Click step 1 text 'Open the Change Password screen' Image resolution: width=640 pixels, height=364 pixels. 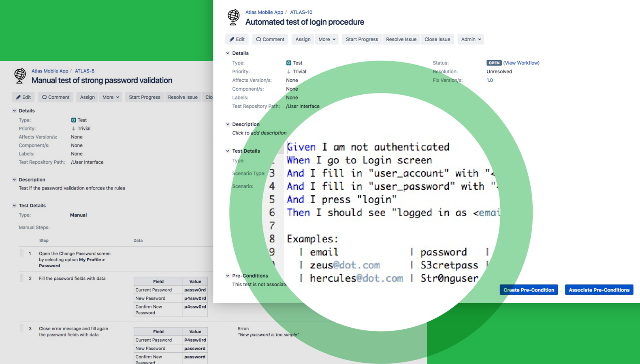75,253
